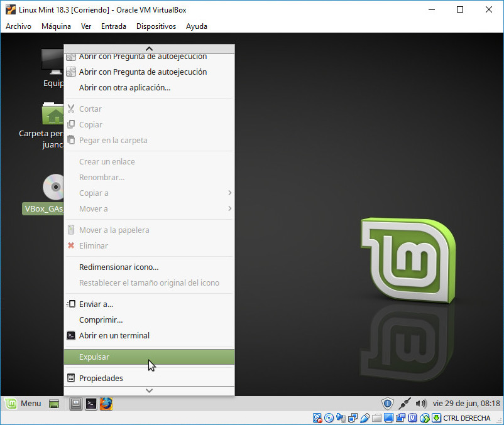504x425 pixels.
Task: Click the VirtualBox hard disk activity icon
Action: (x=317, y=418)
